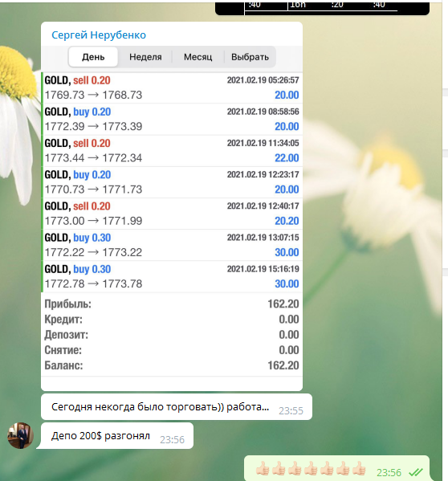Click the last thumbs-up emoji
The width and height of the screenshot is (448, 481).
pyautogui.click(x=359, y=469)
